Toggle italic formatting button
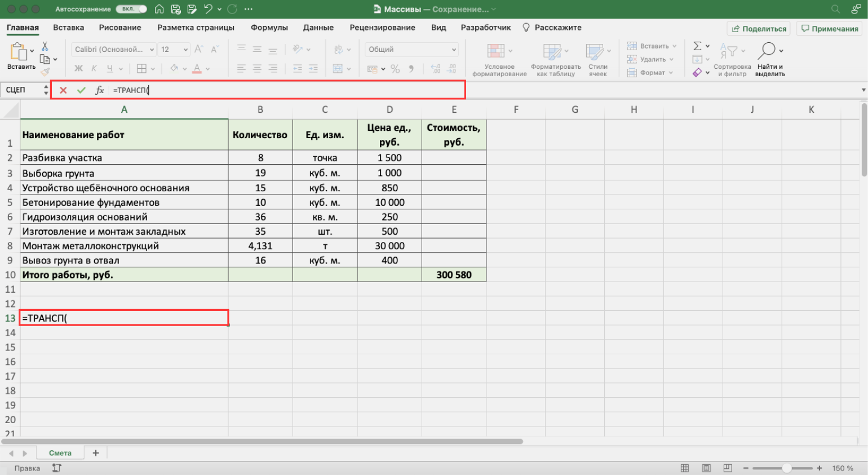The image size is (868, 475). [x=94, y=69]
